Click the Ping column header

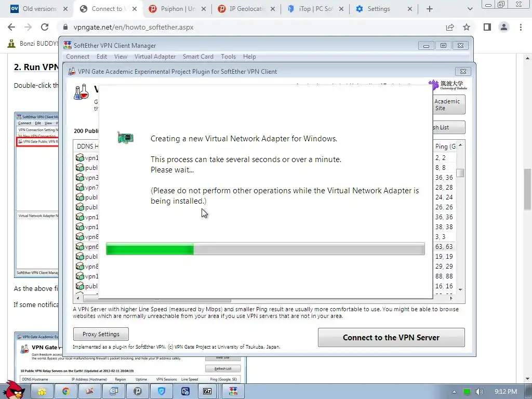tap(445, 146)
